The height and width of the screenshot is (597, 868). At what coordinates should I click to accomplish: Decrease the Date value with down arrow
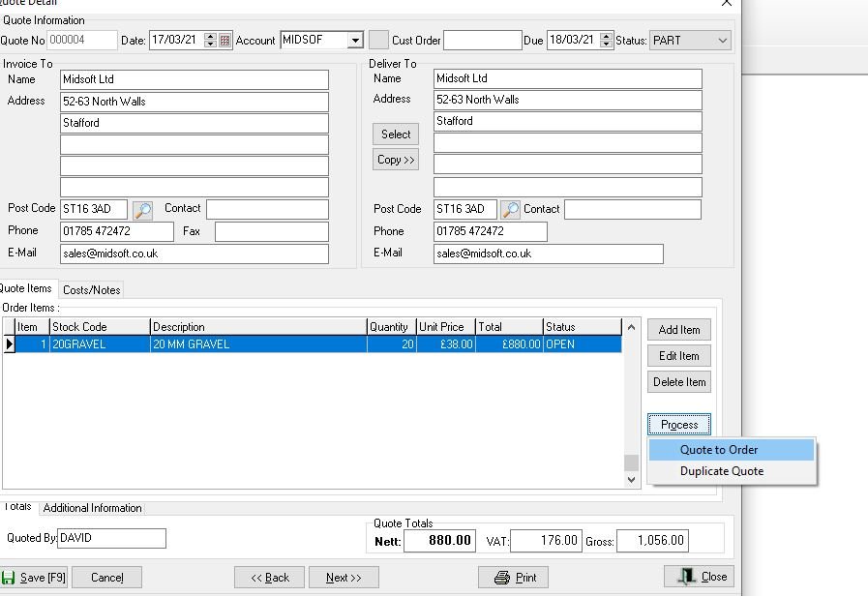(x=210, y=45)
